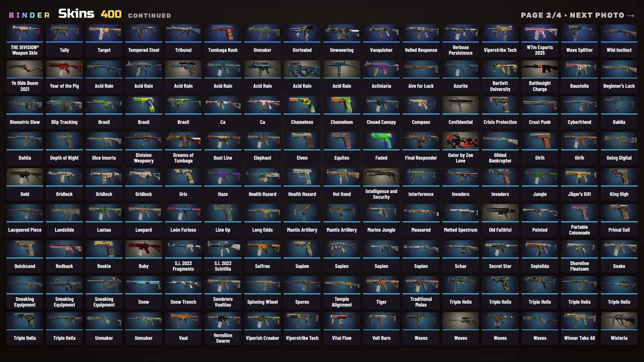Click the Year of the Pig skin thumbnail

coord(64,69)
